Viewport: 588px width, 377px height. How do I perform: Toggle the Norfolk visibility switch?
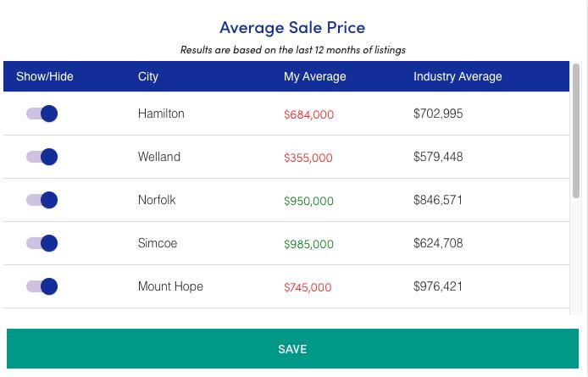(x=42, y=200)
